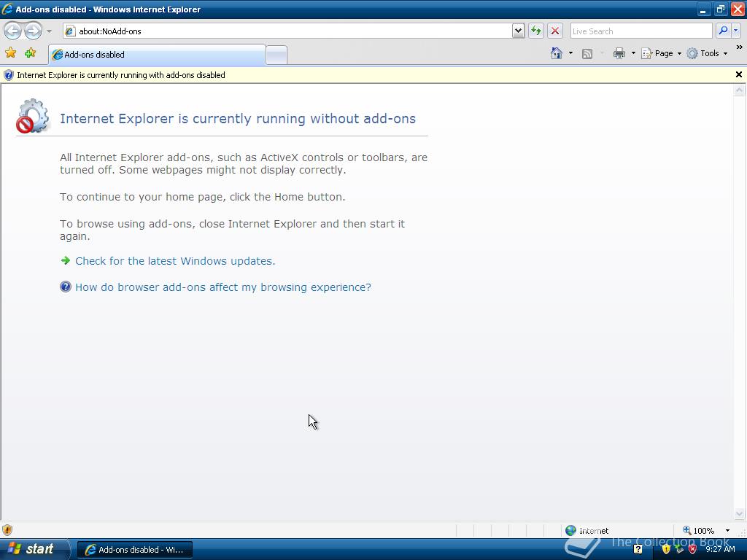
Task: Expand the address bar history dropdown
Action: tap(519, 31)
